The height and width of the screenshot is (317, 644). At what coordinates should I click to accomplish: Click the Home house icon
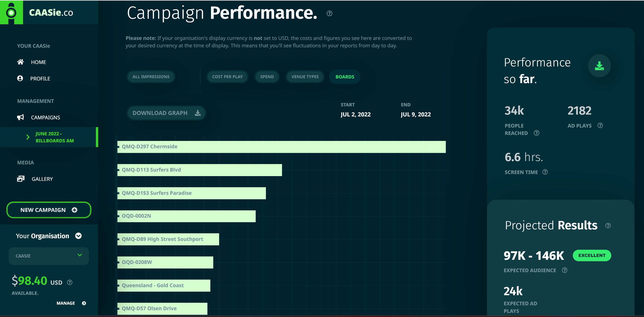[21, 62]
